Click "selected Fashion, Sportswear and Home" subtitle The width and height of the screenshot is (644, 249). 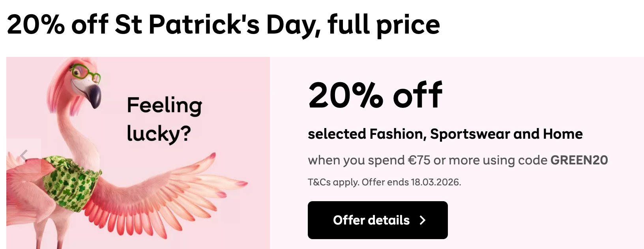coord(445,134)
